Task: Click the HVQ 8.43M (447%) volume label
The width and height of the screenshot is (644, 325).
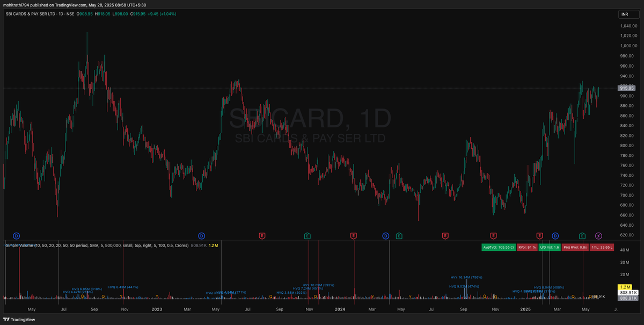Action: pyautogui.click(x=123, y=287)
